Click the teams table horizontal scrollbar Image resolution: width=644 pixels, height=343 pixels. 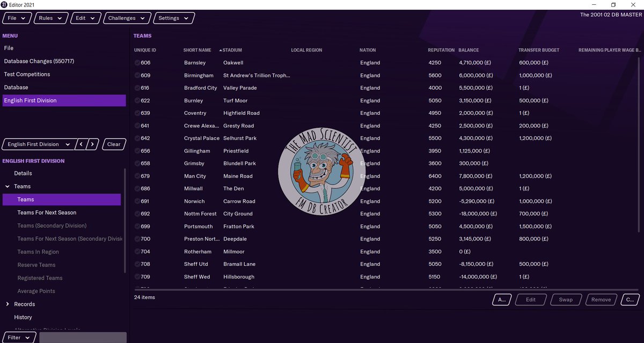(x=386, y=289)
